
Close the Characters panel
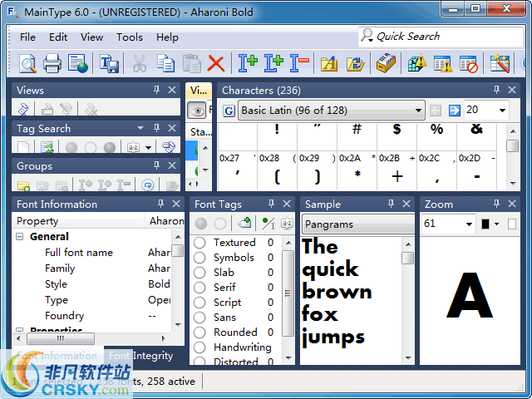(x=512, y=90)
